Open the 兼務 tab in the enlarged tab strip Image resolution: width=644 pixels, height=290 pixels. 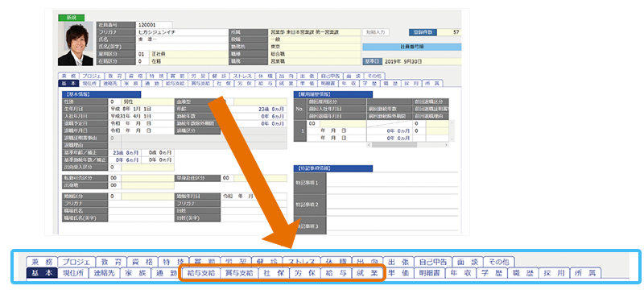[41, 262]
